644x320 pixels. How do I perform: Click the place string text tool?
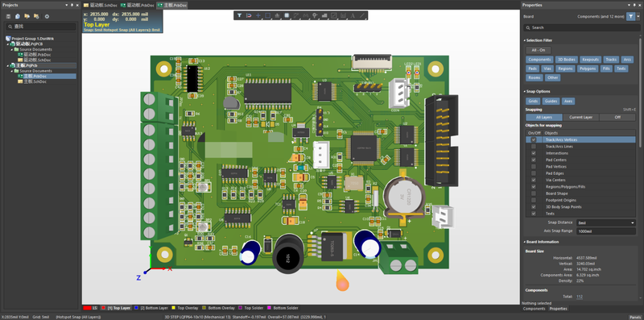[x=353, y=15]
